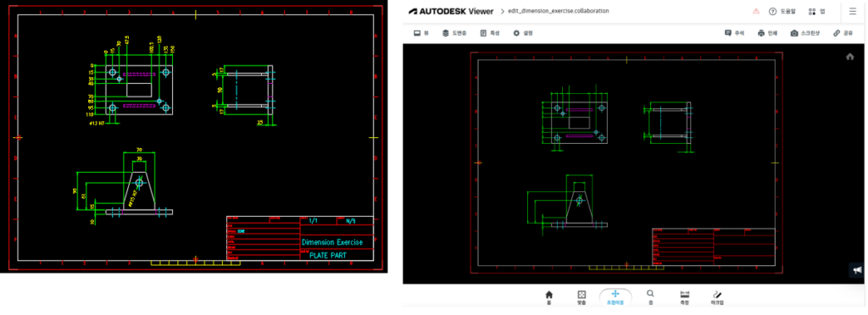Take a Screenshot with camera button
The width and height of the screenshot is (868, 315).
(x=805, y=33)
